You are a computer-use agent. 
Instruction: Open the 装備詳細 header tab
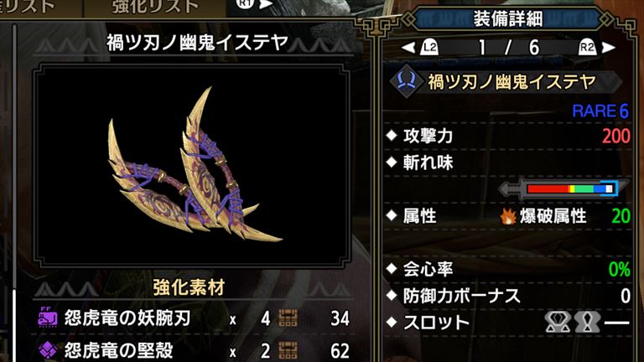click(x=507, y=19)
